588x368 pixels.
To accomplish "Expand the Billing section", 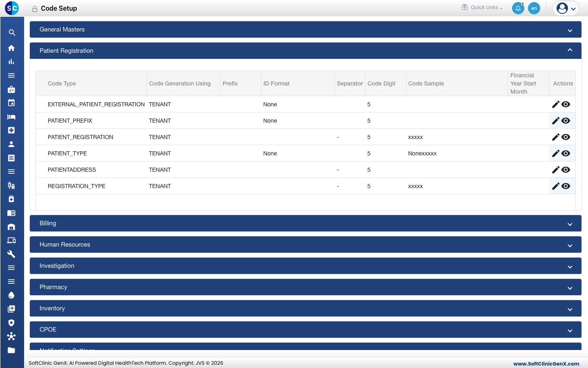I will [305, 223].
